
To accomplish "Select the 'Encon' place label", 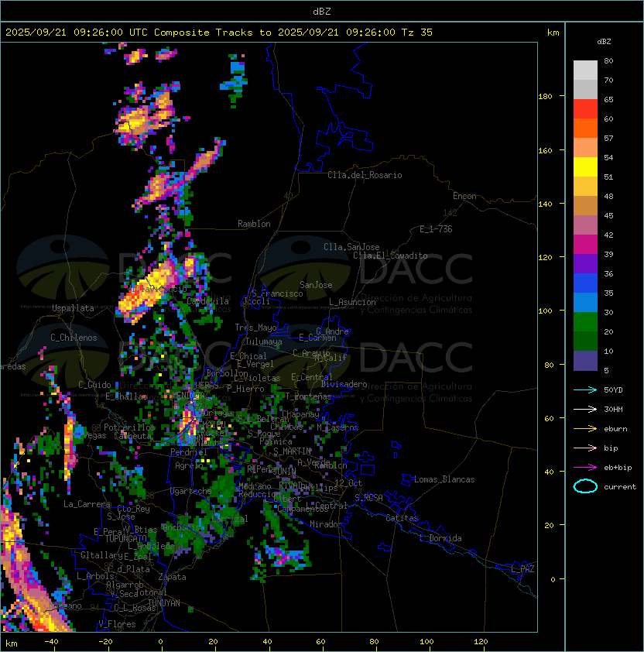I will [x=464, y=196].
